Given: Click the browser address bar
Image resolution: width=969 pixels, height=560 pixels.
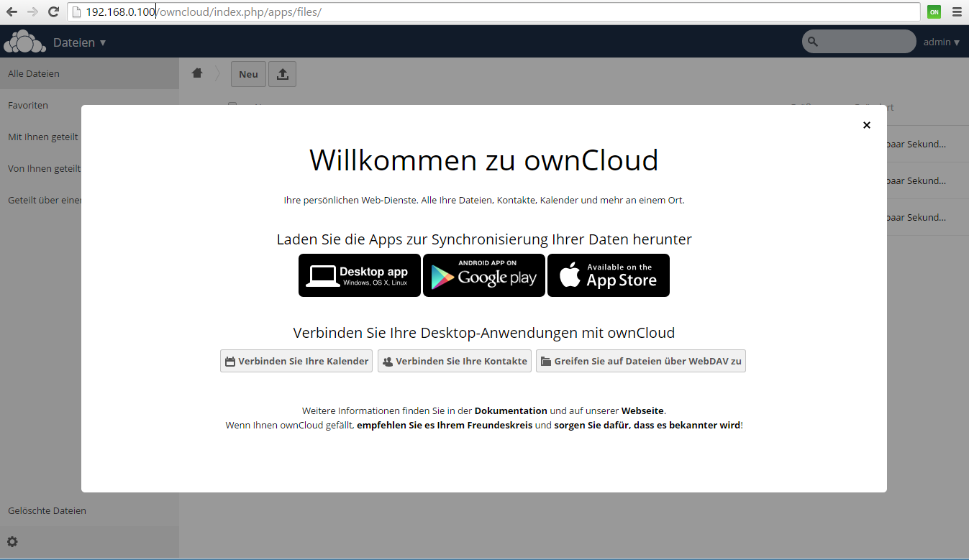Looking at the screenshot, I should pyautogui.click(x=494, y=12).
